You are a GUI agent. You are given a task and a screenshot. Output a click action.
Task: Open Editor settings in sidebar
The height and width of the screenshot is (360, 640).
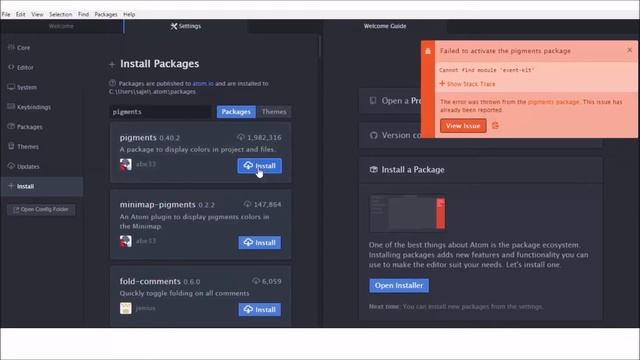point(25,67)
